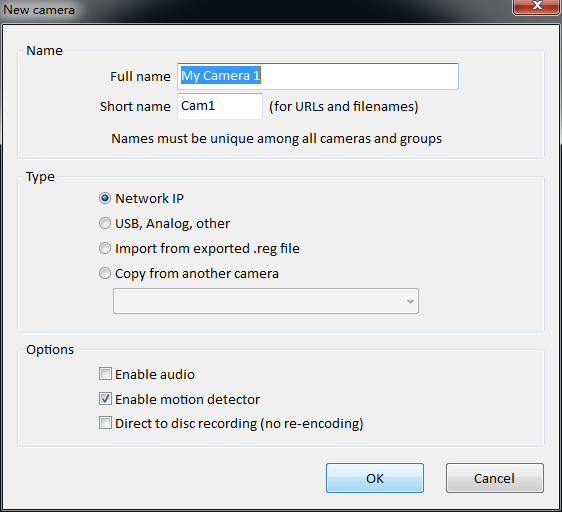This screenshot has height=512, width=562.
Task: Choose USB, Analog, other camera type
Action: click(x=105, y=223)
